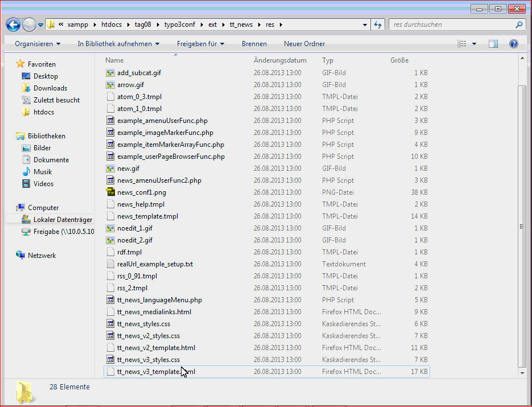Open the Videos library
The image size is (532, 407).
tap(43, 184)
